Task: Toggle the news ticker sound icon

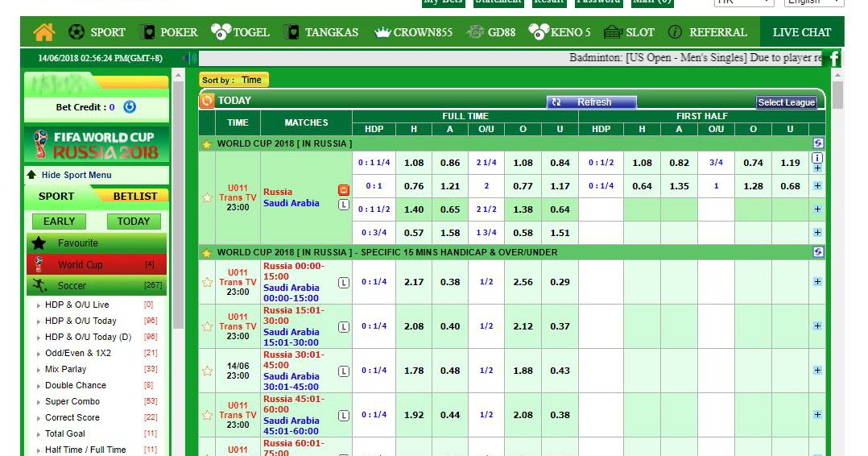Action: [190, 58]
